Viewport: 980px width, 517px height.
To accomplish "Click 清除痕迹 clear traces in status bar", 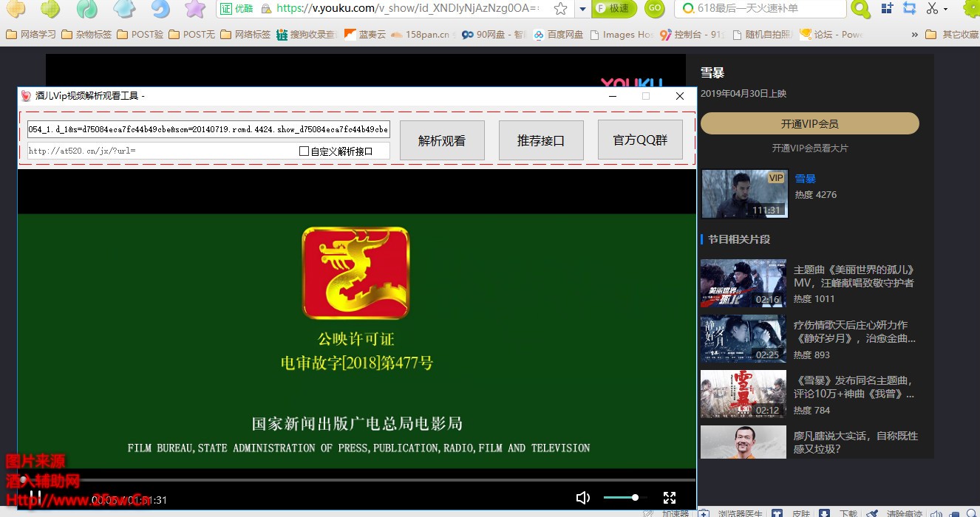I will click(x=894, y=513).
